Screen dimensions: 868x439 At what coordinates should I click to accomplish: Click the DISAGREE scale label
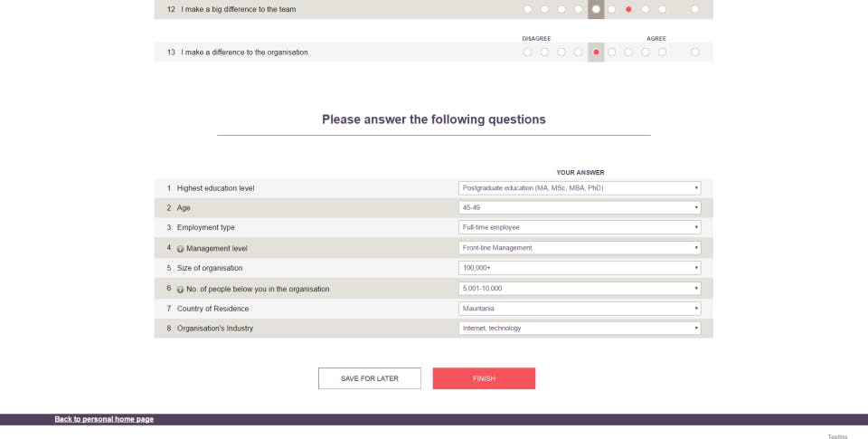(536, 39)
